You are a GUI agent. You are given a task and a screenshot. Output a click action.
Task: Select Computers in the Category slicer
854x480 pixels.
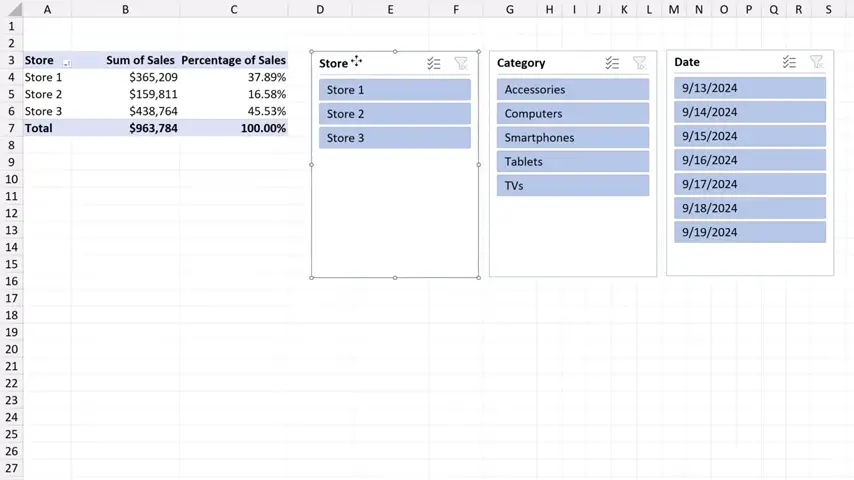(x=572, y=114)
